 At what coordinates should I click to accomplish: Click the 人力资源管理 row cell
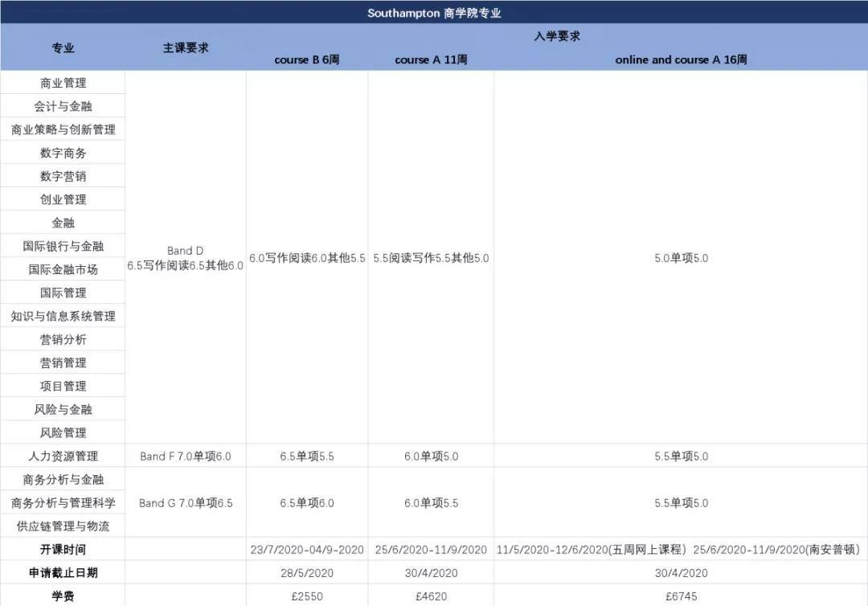tap(62, 455)
